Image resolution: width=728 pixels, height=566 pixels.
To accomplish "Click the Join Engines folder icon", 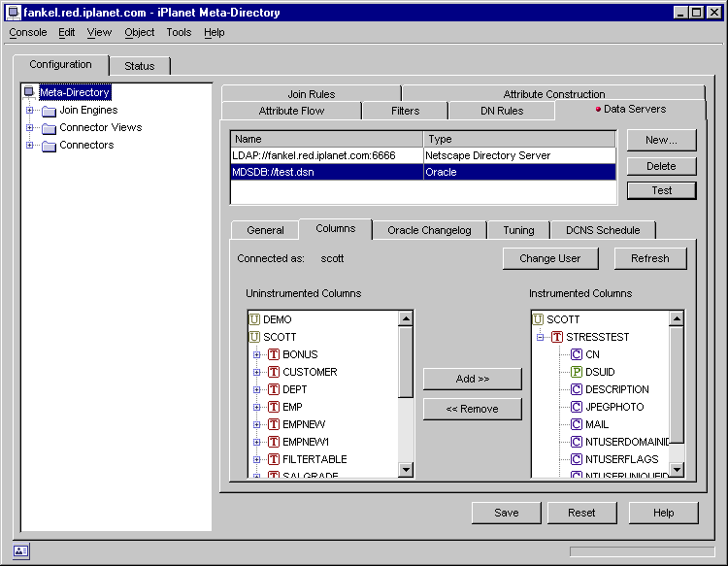I will [x=49, y=111].
